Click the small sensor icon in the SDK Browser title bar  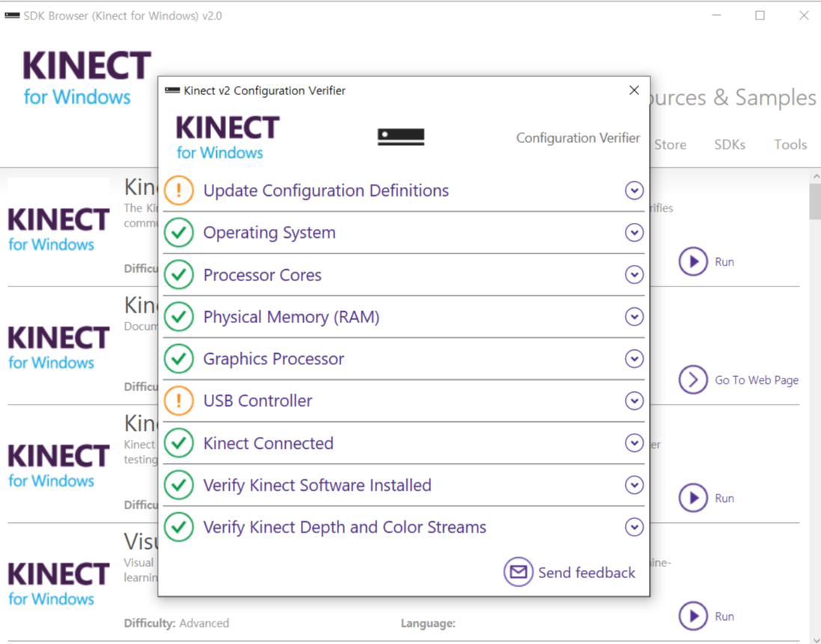12,16
